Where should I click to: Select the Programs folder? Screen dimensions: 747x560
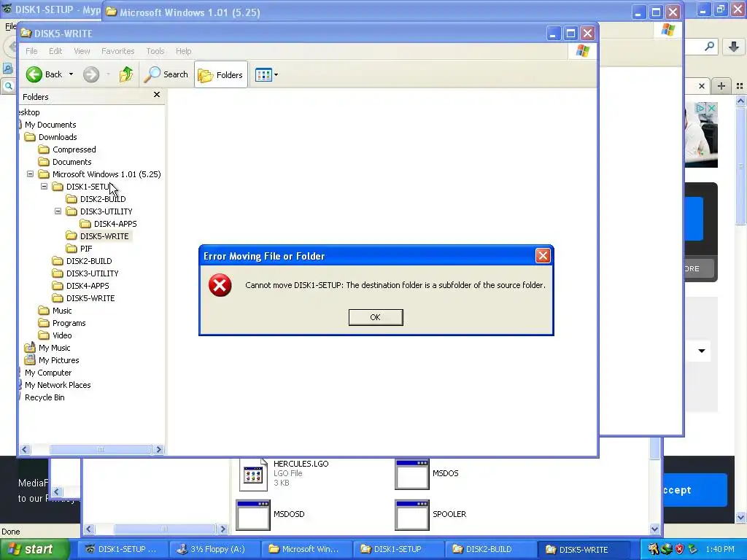(69, 323)
